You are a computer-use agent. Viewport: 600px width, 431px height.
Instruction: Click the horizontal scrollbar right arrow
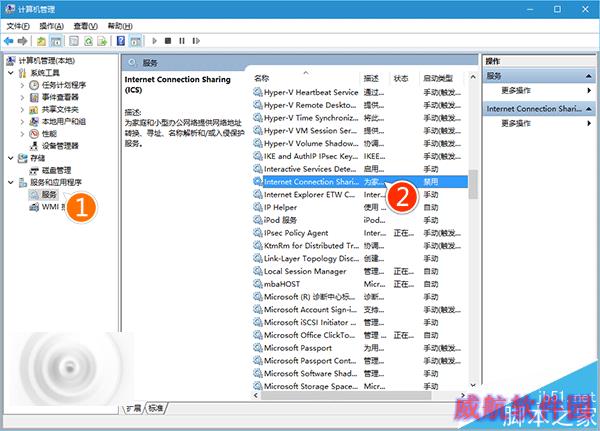coord(463,395)
